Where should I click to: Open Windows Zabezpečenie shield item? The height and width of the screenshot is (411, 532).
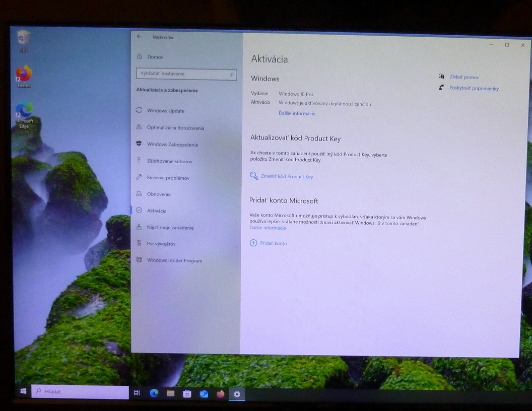pos(172,145)
